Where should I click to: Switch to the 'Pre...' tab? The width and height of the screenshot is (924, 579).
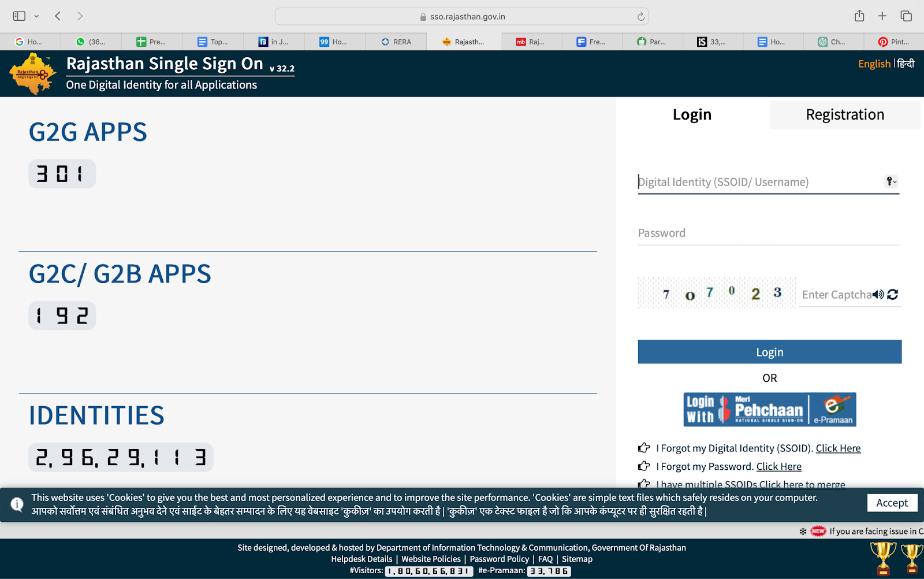pyautogui.click(x=152, y=42)
